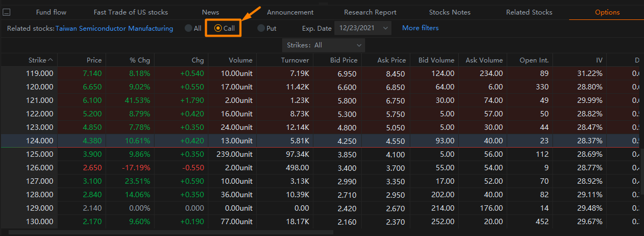Click the 330 open interest cell

coord(542,87)
